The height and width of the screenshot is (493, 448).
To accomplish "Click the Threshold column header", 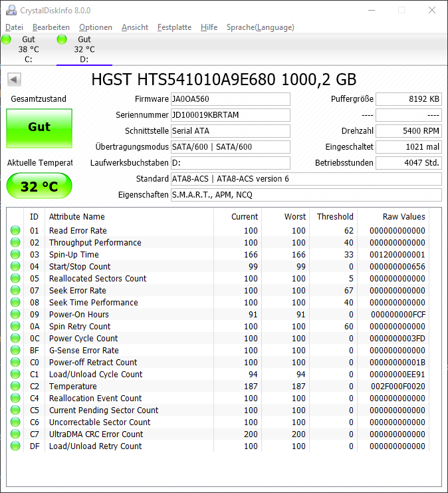I will [x=333, y=217].
